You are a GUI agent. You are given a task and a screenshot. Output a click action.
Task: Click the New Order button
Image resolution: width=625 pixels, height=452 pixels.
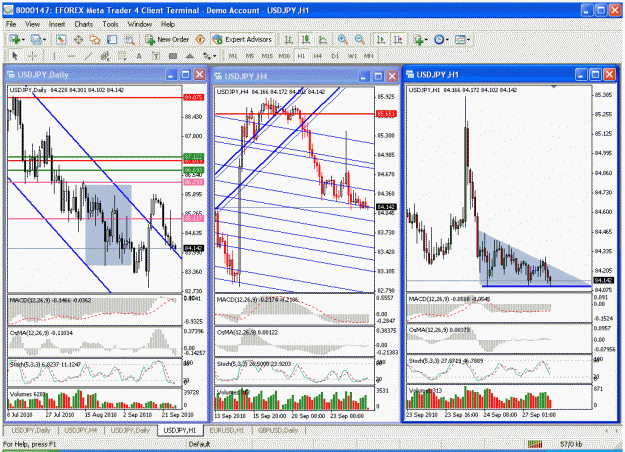pos(167,39)
